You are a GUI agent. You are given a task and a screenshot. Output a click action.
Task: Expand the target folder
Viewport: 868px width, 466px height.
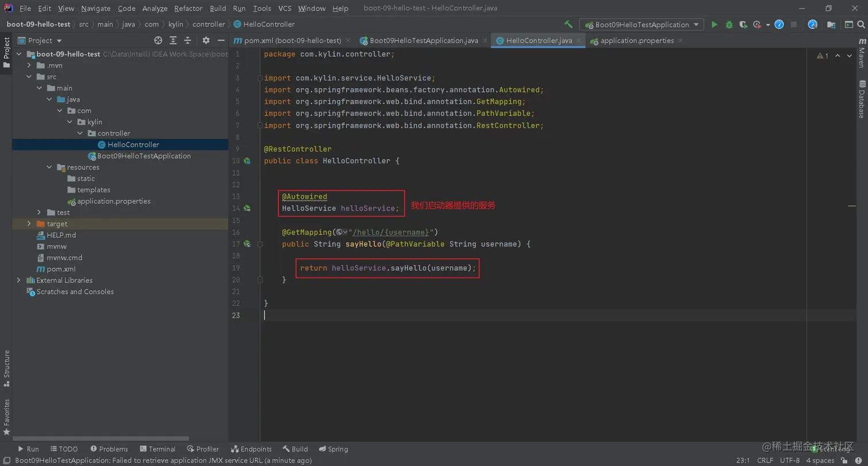[x=29, y=224]
